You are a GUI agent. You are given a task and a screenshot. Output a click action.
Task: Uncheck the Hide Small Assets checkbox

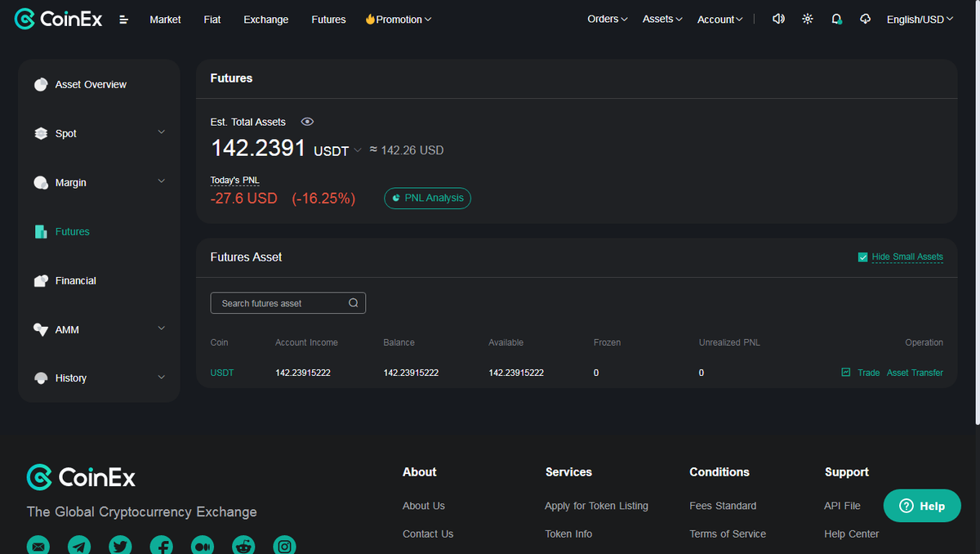(x=862, y=257)
